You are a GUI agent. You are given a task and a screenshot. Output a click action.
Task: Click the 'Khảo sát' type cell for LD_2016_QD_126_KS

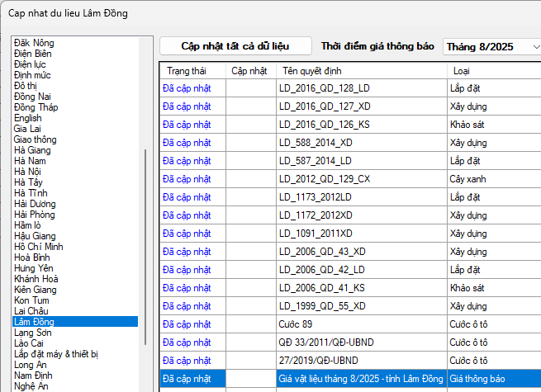(x=467, y=125)
